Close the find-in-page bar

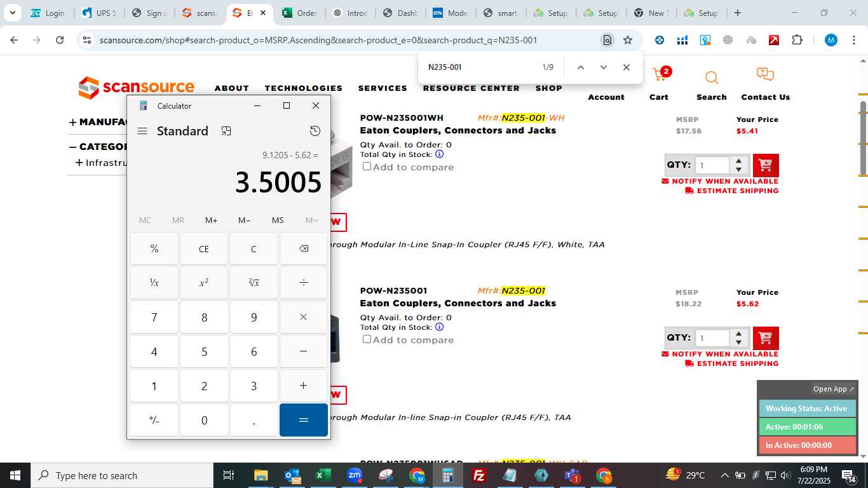(627, 67)
